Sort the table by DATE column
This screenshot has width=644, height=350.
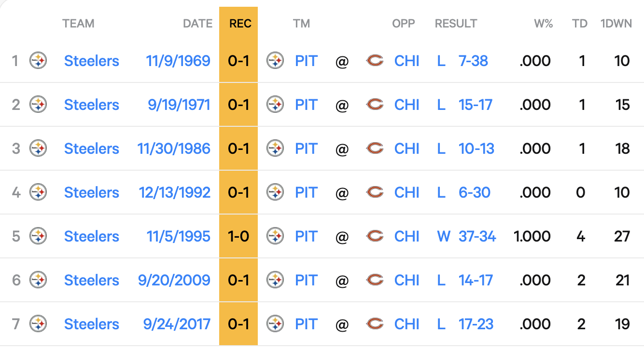pyautogui.click(x=197, y=24)
